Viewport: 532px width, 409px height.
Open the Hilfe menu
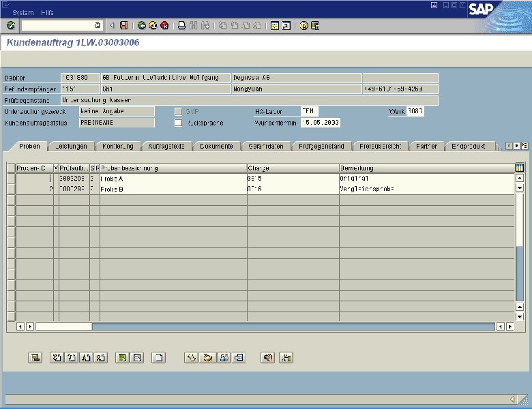(x=47, y=12)
